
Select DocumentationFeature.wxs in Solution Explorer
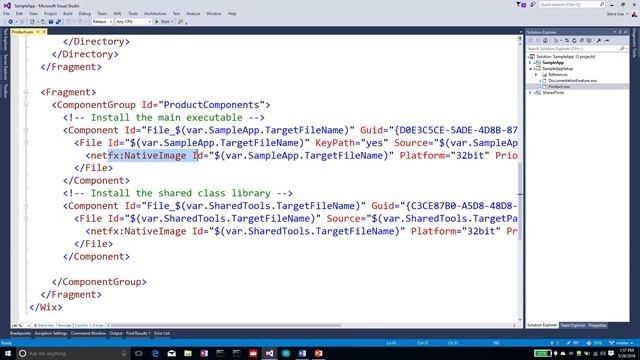(572, 81)
